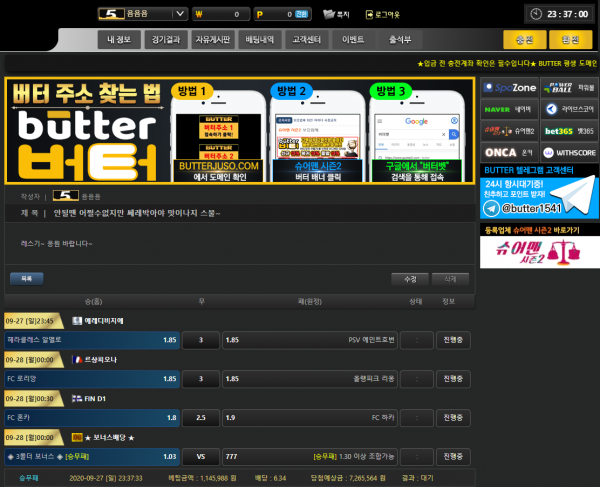Expand the user account dropdown arrow
Image resolution: width=600 pixels, height=487 pixels.
[180, 15]
